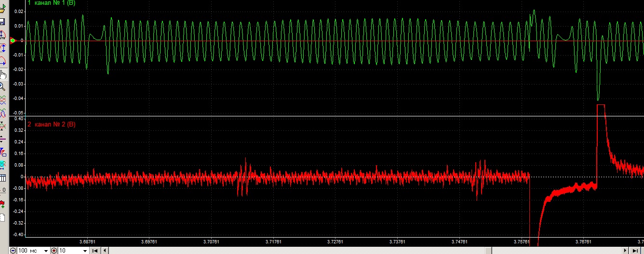The image size is (644, 254).
Task: Select the hand pan tool
Action: (3, 74)
